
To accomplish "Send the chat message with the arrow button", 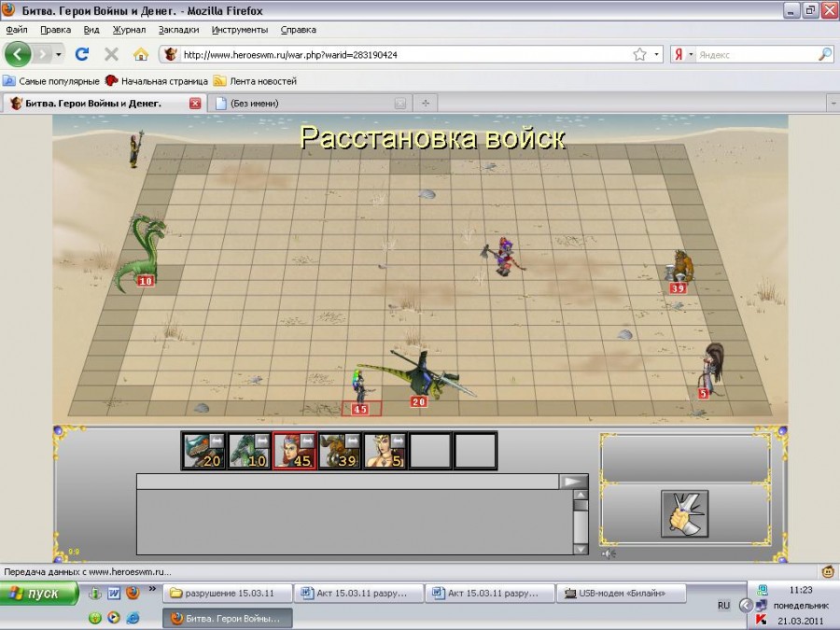I will click(573, 482).
